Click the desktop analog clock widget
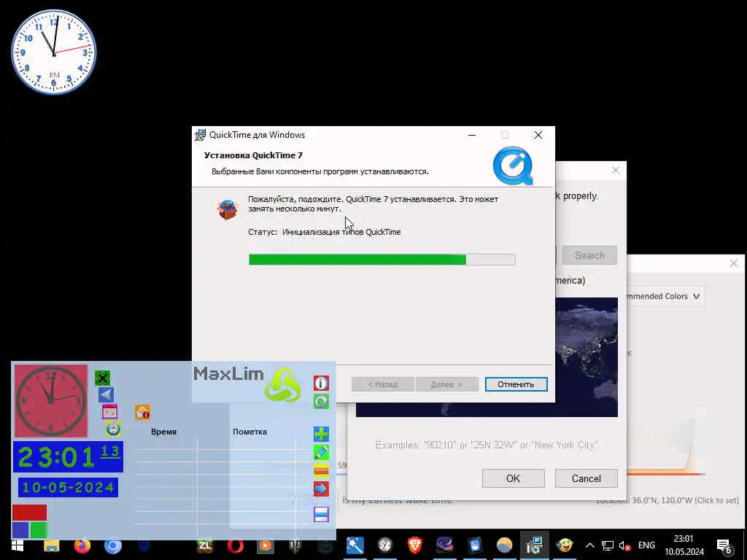 54,52
